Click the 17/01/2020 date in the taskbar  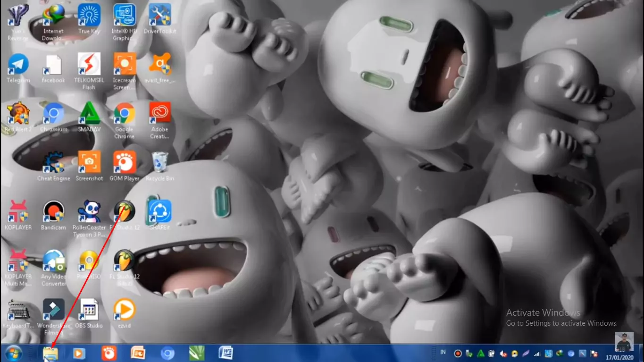(x=619, y=358)
